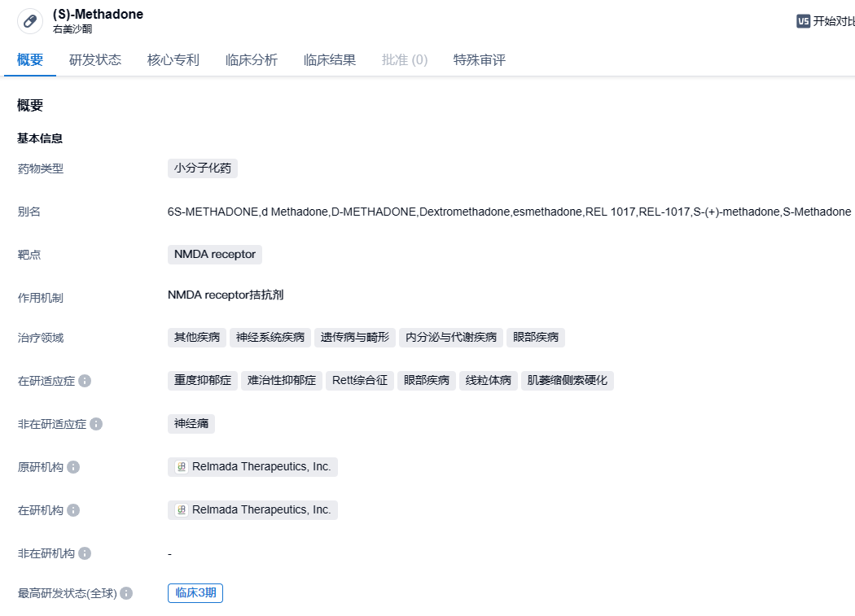Click the NMDA receptor target tag
The image size is (855, 616).
(x=215, y=255)
